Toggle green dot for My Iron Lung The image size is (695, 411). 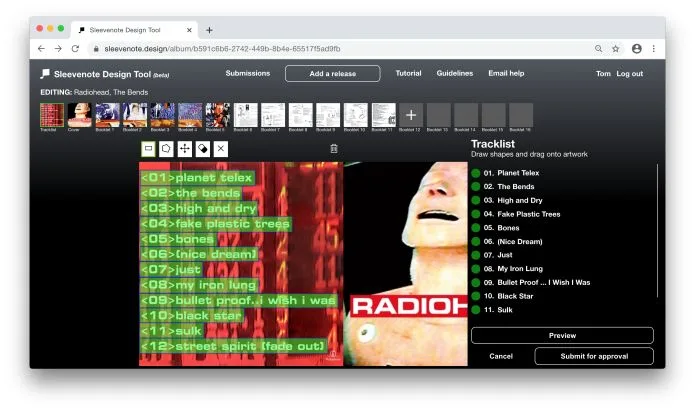coord(476,269)
